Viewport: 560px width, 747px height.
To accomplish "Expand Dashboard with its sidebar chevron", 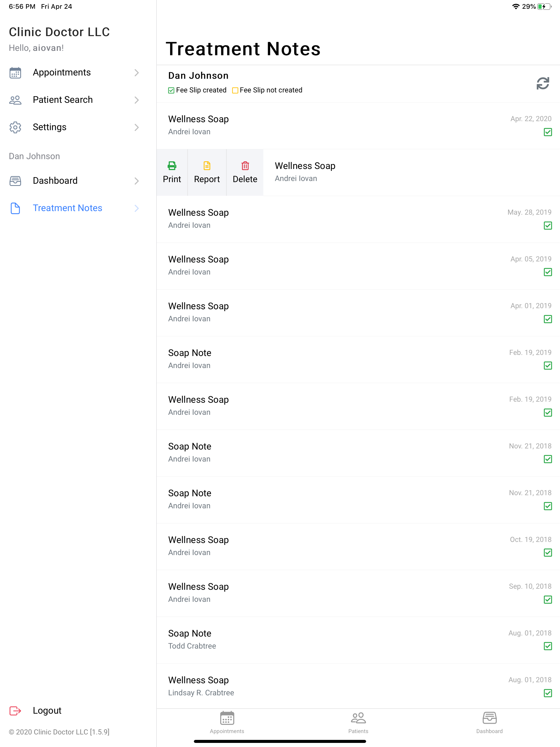I will pyautogui.click(x=136, y=181).
